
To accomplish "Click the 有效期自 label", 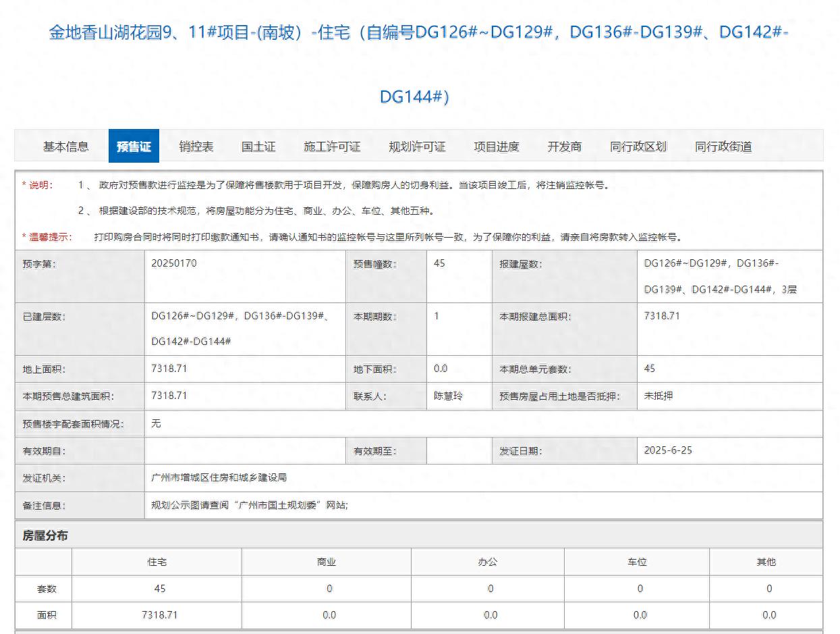I will pyautogui.click(x=44, y=451).
